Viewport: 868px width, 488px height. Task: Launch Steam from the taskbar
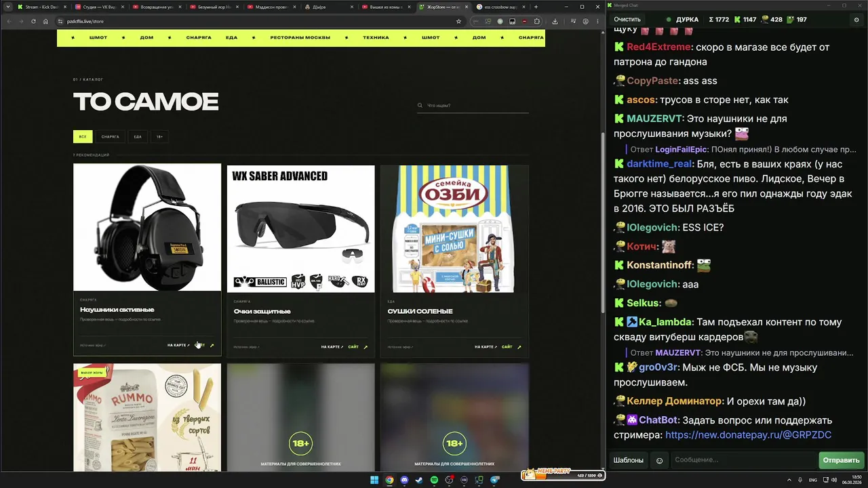(x=419, y=480)
